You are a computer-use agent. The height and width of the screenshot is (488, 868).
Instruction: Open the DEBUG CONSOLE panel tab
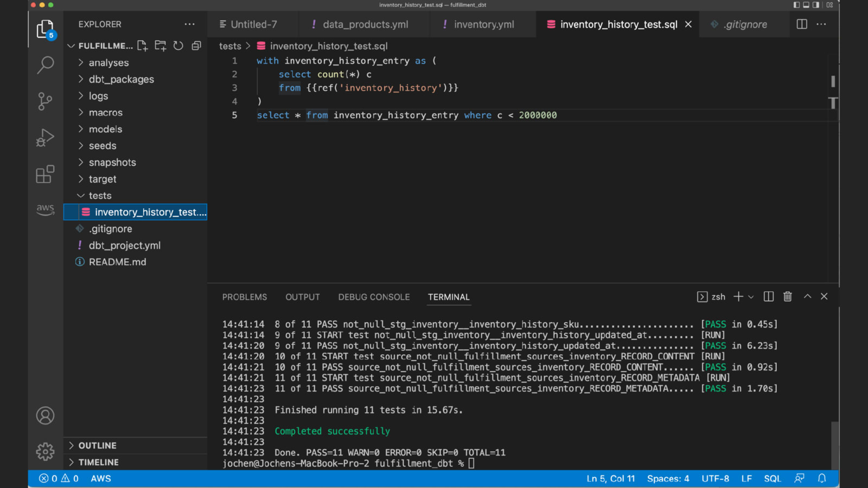374,297
